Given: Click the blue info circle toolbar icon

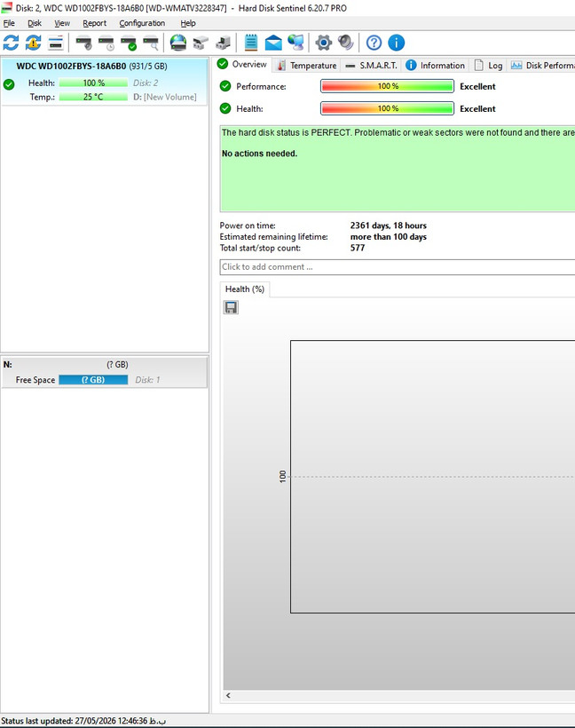Looking at the screenshot, I should 396,43.
